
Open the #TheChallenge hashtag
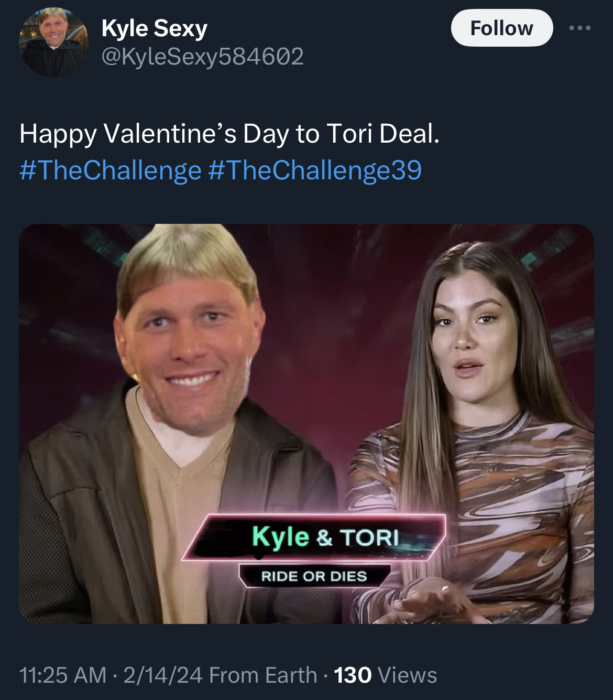(110, 170)
